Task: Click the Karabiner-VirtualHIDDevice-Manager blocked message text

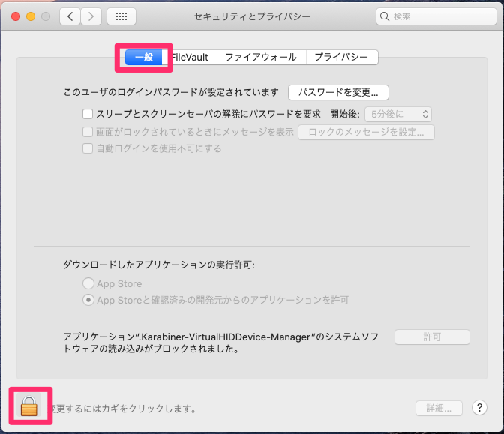Action: pyautogui.click(x=220, y=343)
